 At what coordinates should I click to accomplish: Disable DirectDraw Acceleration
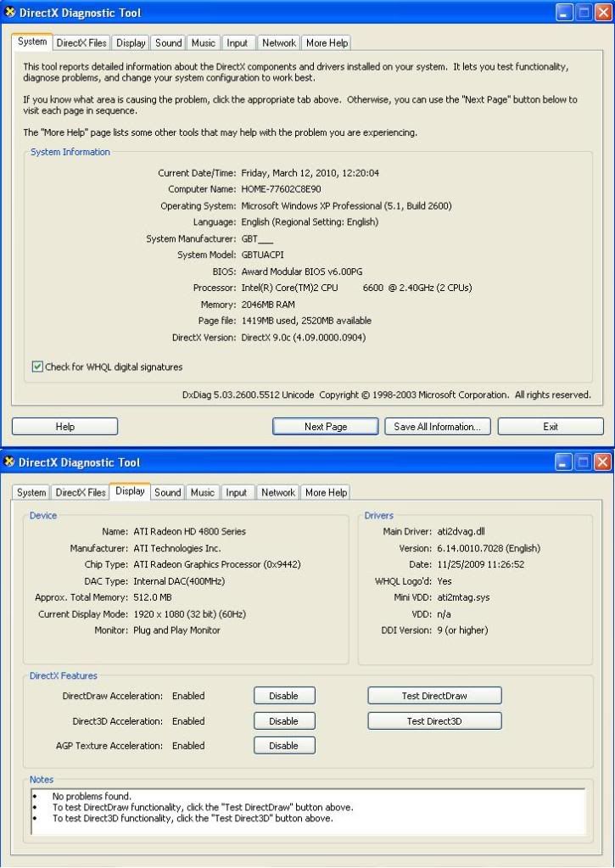284,696
